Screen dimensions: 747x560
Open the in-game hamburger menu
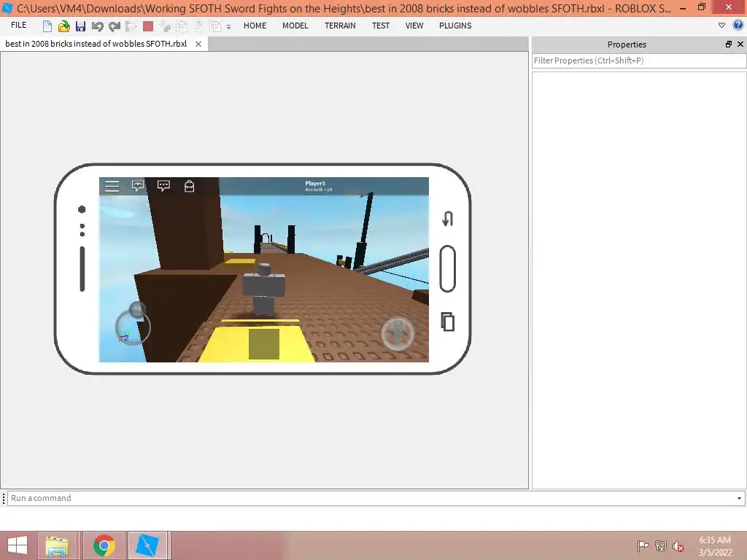click(x=112, y=186)
